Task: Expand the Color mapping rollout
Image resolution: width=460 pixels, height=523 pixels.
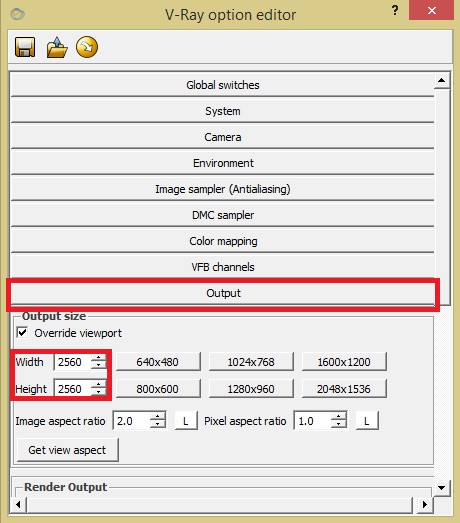Action: (222, 241)
